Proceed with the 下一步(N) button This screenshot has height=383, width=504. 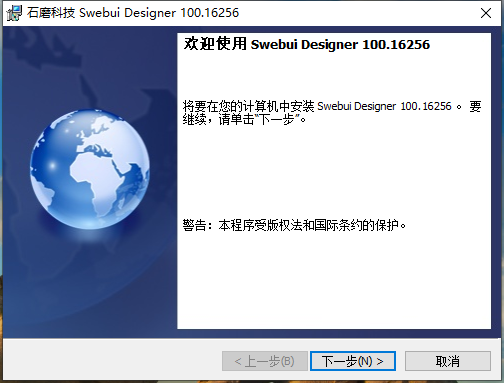tap(353, 361)
